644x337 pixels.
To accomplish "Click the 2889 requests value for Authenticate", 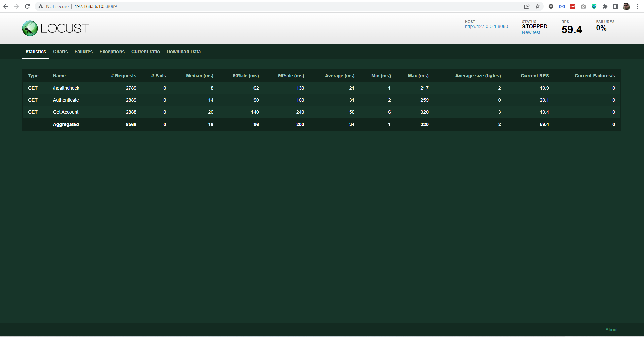I will point(131,100).
